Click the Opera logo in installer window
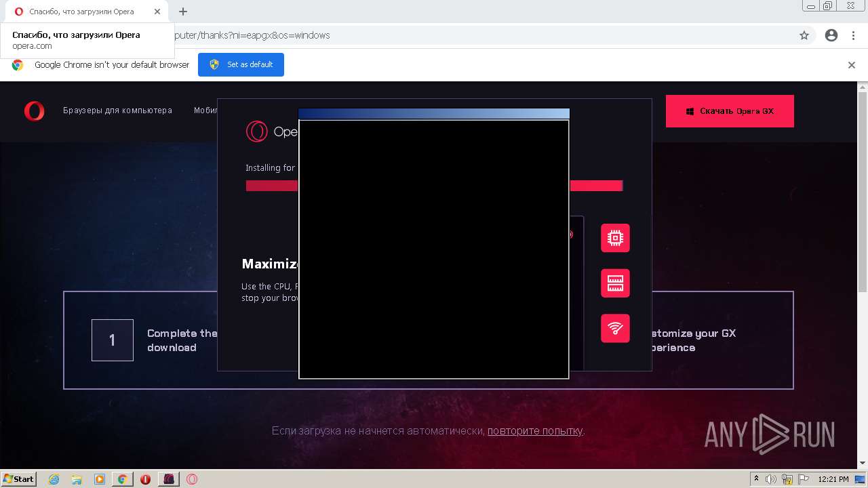The height and width of the screenshot is (488, 868). coord(257,131)
